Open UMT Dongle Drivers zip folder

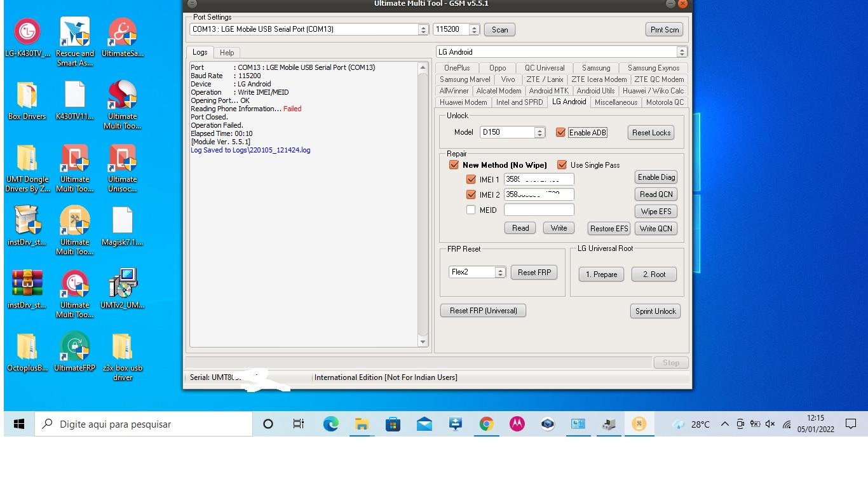27,168
